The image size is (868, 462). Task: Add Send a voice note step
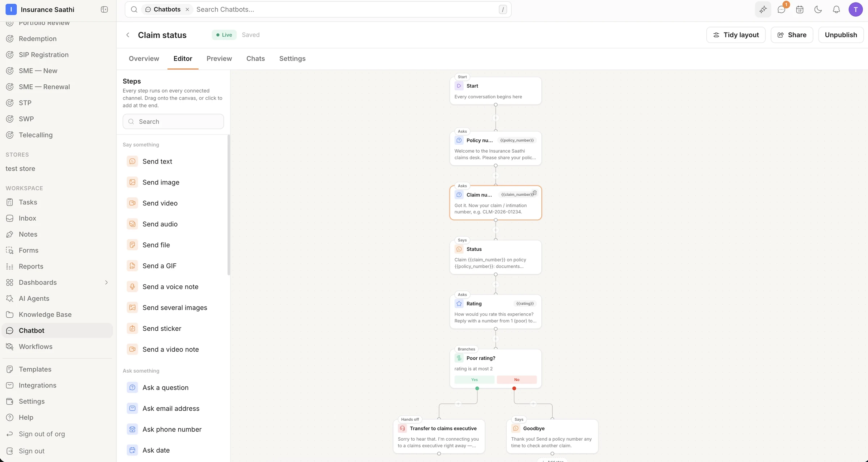coord(173,287)
